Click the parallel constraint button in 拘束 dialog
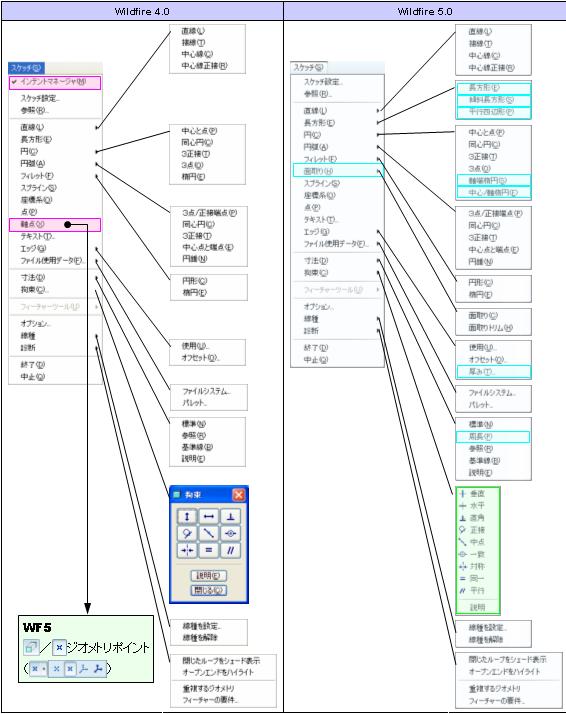Viewport: 566px width, 714px height. point(230,550)
